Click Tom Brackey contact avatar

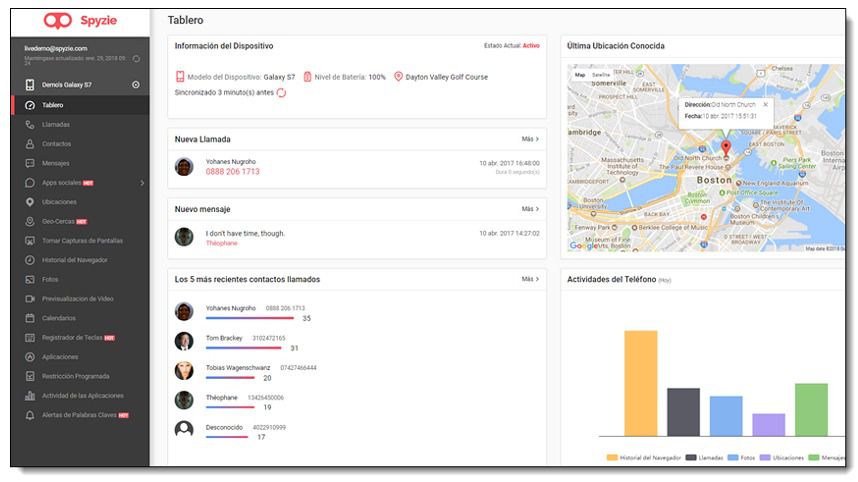click(x=184, y=341)
